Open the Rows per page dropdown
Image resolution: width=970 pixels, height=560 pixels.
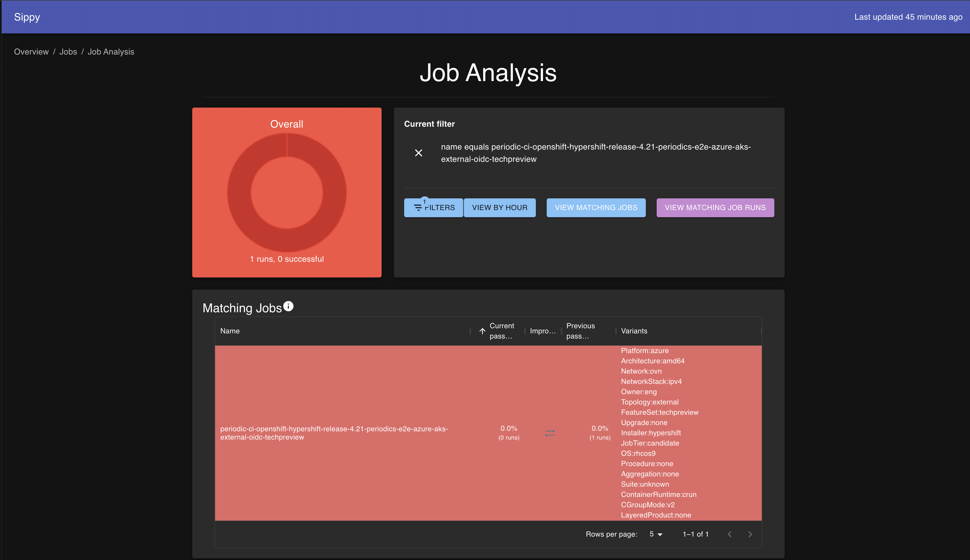[x=656, y=534]
